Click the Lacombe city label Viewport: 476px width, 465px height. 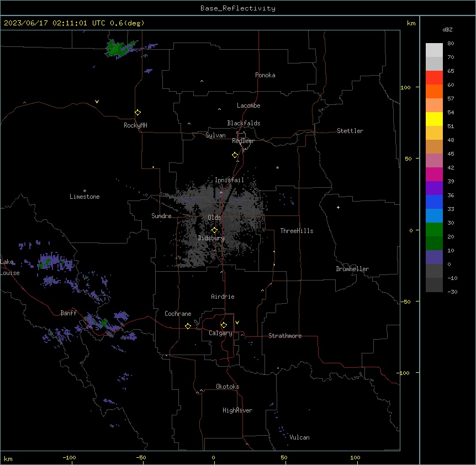click(x=248, y=105)
